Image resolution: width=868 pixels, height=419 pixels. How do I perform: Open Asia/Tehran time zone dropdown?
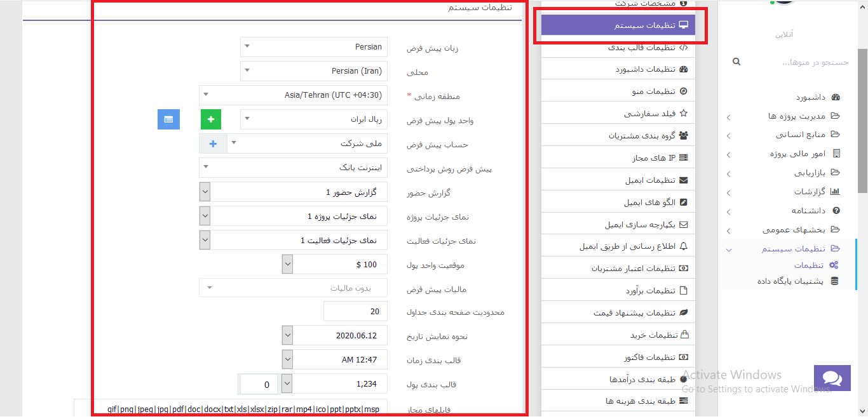point(293,95)
